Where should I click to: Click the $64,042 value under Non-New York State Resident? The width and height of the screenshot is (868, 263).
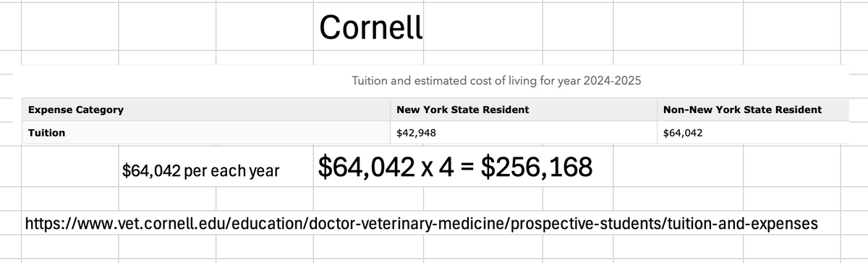click(x=682, y=133)
